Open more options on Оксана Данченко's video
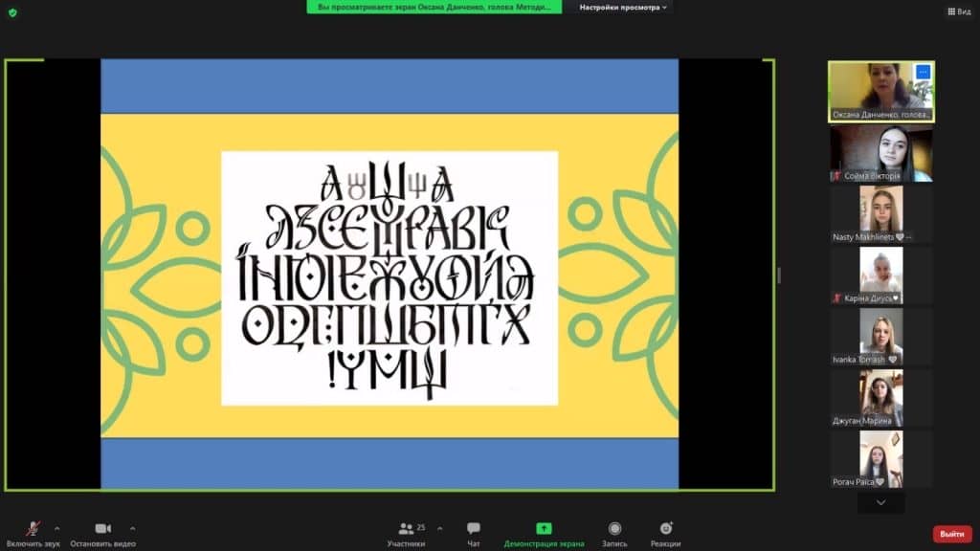 tap(923, 72)
